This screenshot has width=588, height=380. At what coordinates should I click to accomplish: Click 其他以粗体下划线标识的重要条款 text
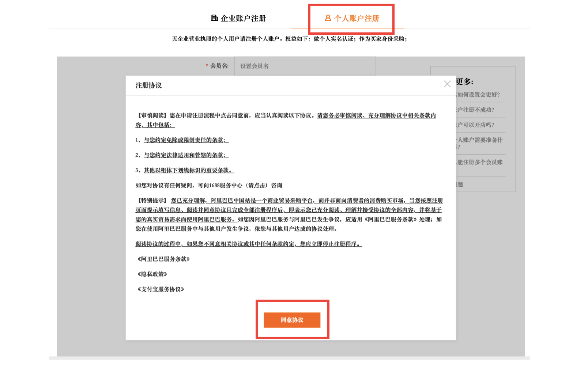coord(189,170)
